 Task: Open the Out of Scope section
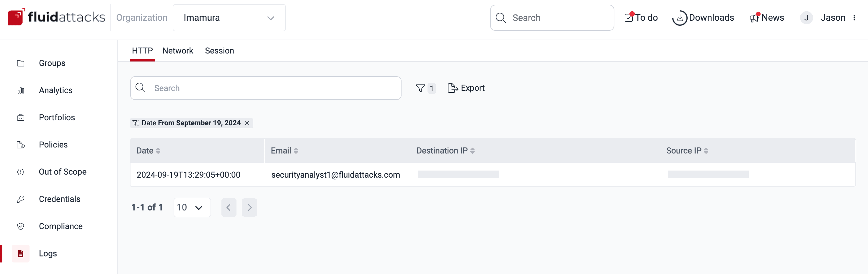click(x=62, y=172)
